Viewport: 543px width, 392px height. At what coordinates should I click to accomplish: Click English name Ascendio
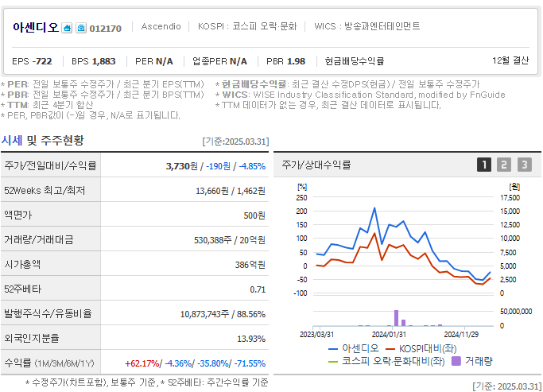click(161, 27)
